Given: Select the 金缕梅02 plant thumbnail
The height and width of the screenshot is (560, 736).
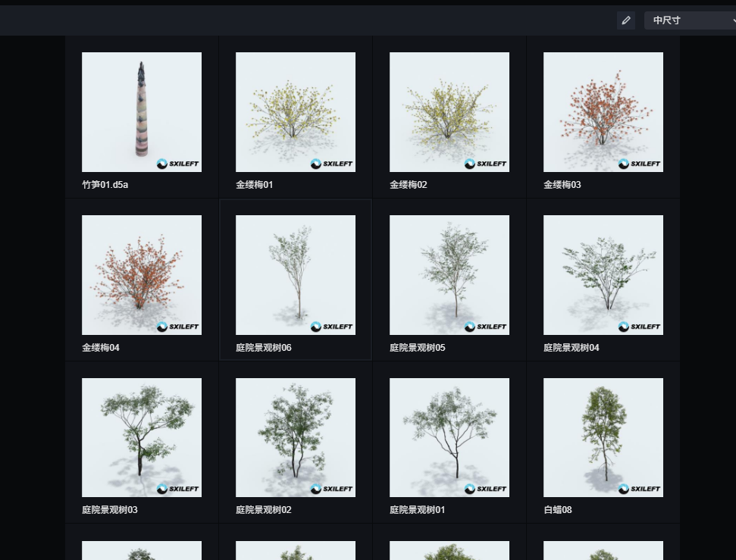Looking at the screenshot, I should click(x=449, y=112).
